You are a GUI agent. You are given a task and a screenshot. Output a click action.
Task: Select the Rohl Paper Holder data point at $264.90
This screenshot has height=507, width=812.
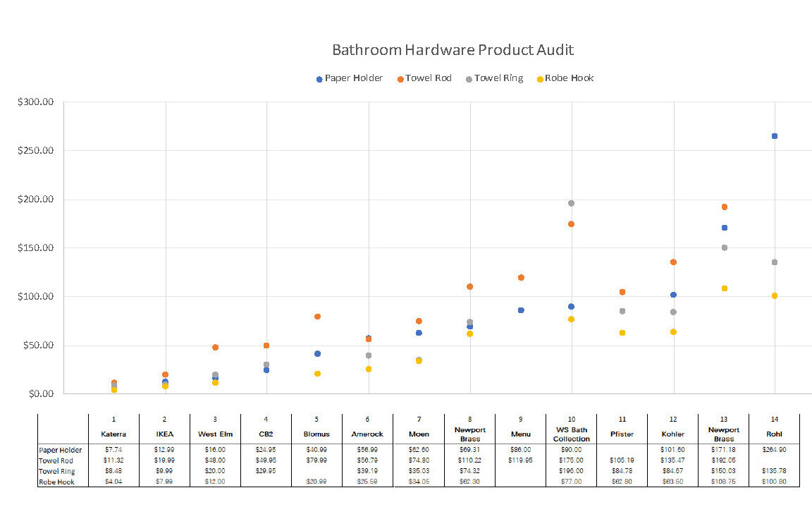[x=775, y=136]
